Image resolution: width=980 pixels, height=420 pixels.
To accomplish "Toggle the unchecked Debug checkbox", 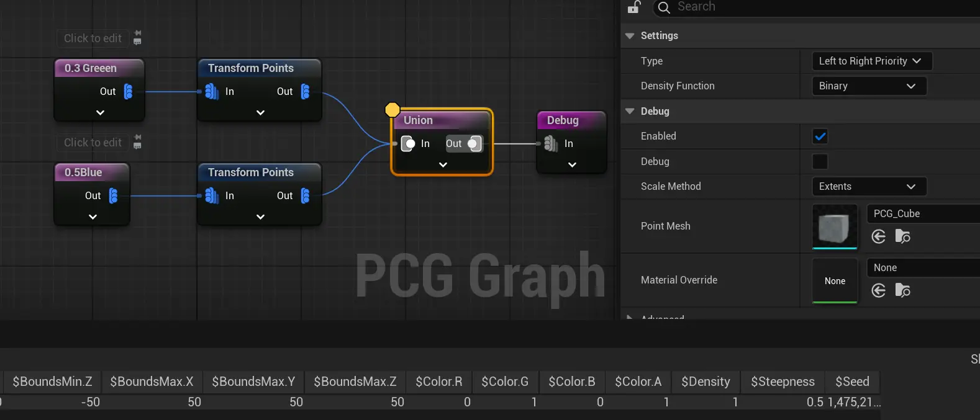I will point(820,162).
